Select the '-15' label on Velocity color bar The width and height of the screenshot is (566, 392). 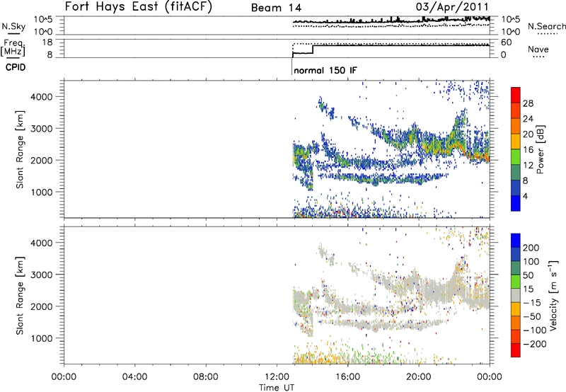coord(532,303)
